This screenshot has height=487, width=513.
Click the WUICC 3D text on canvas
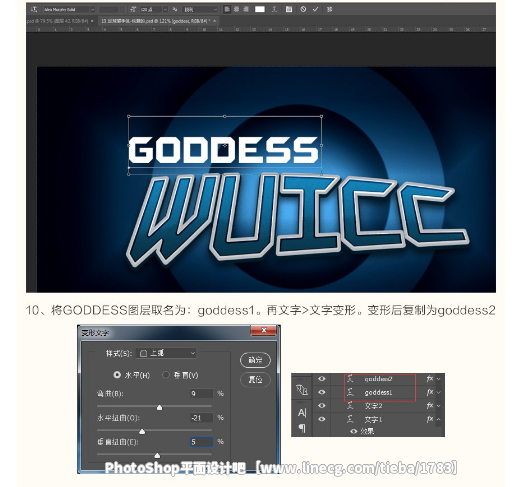click(298, 219)
